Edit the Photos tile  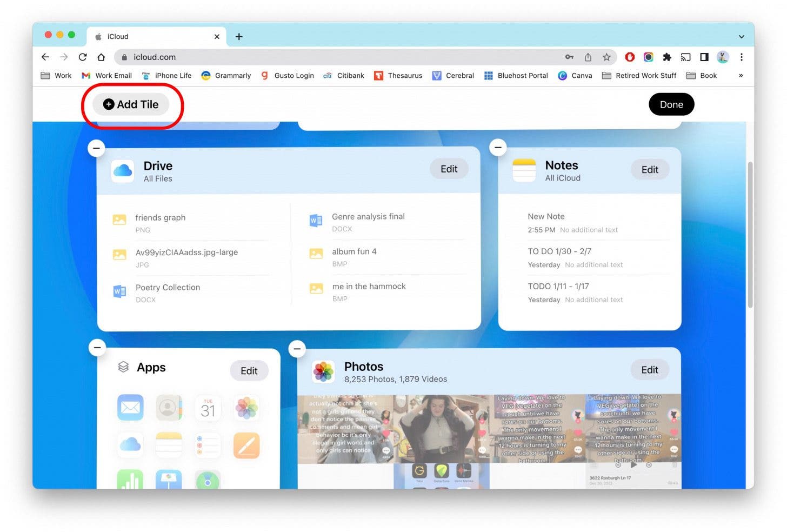(x=650, y=369)
